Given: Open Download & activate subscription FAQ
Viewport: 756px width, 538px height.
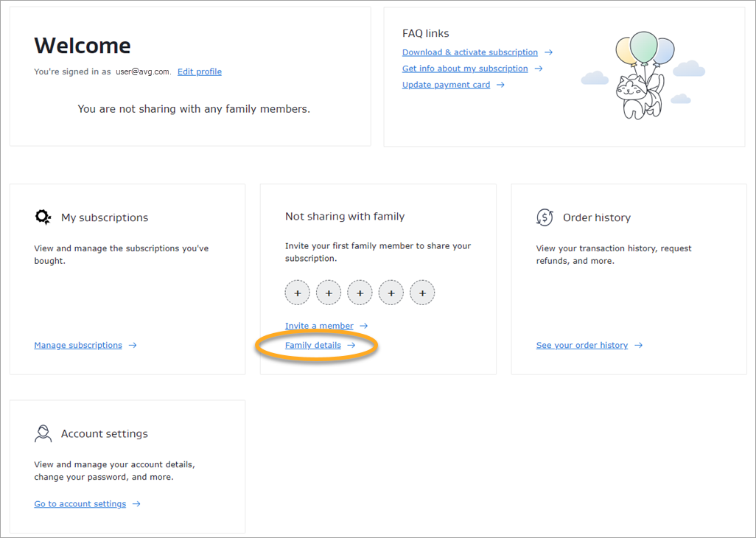Looking at the screenshot, I should (x=469, y=52).
